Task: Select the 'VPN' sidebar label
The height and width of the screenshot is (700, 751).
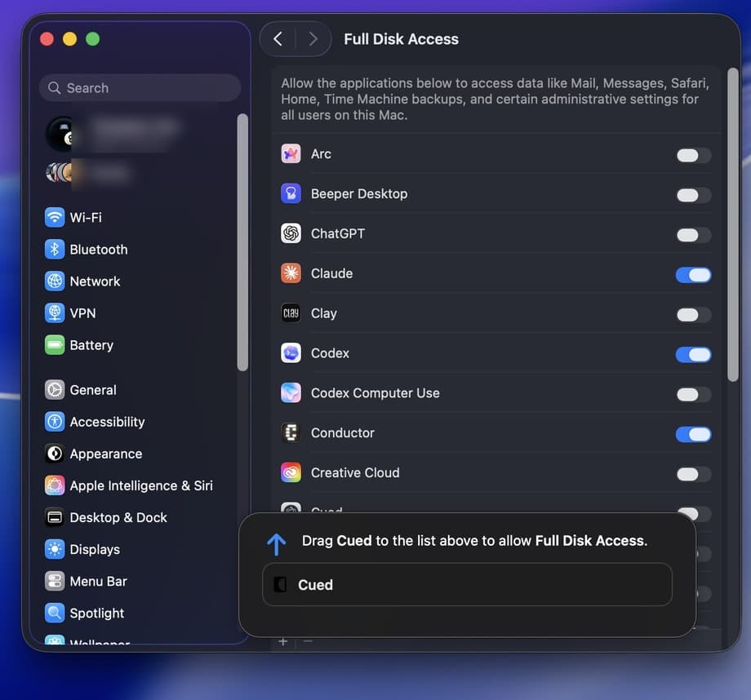Action: point(82,313)
